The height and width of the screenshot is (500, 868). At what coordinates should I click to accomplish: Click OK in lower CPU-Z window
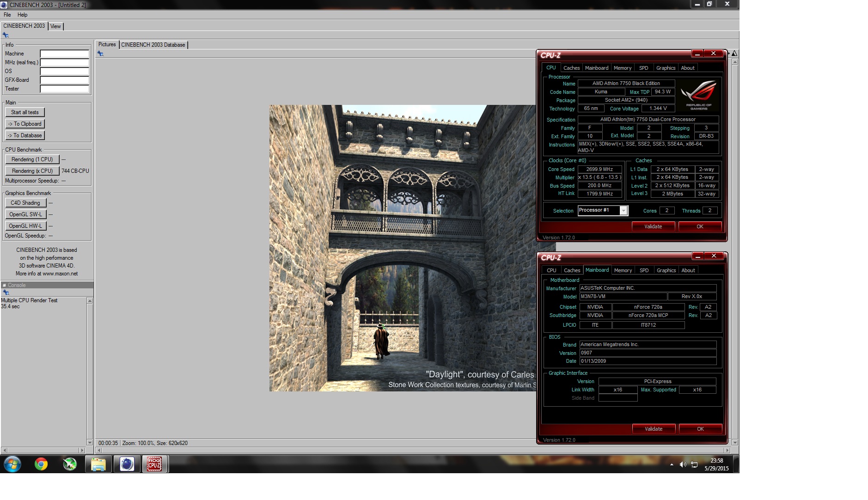(x=700, y=429)
